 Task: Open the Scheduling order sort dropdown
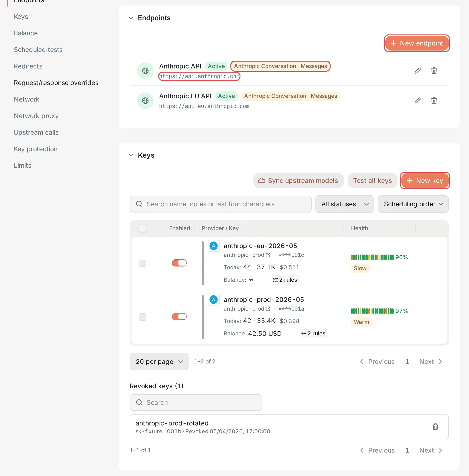tap(413, 204)
